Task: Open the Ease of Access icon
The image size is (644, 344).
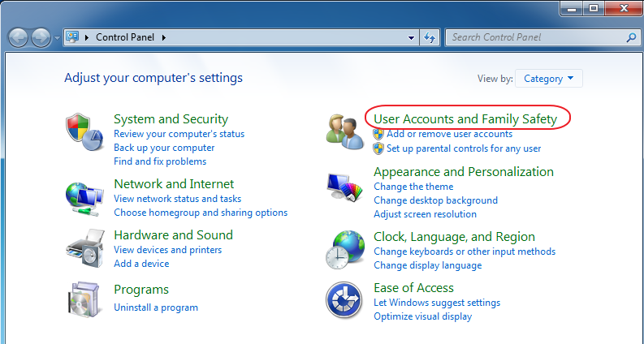Action: pos(344,301)
